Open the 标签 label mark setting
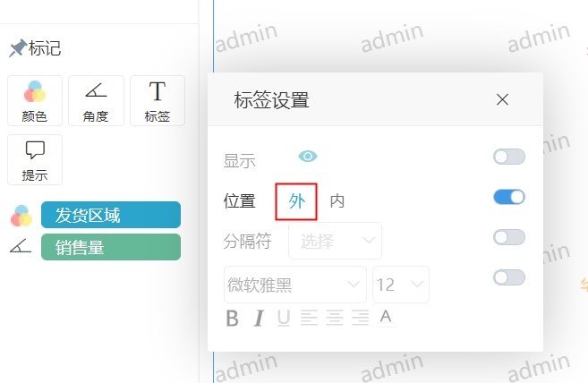 tap(158, 100)
